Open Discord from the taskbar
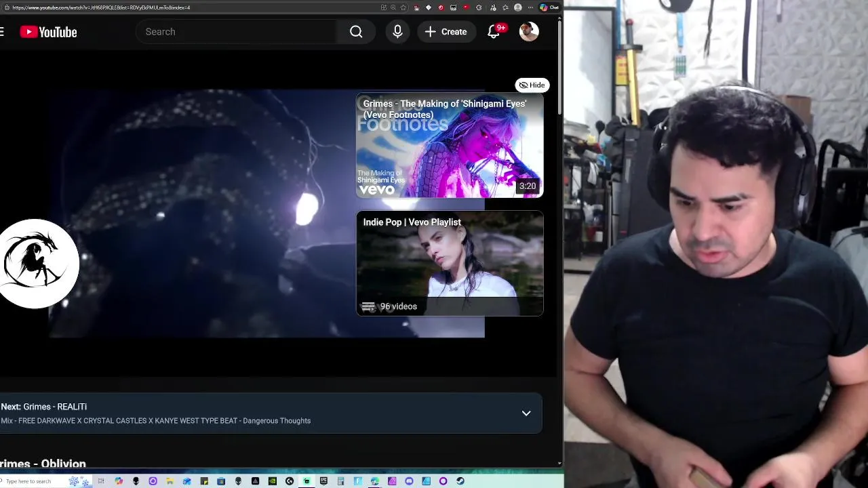This screenshot has width=868, height=488. pos(409,481)
